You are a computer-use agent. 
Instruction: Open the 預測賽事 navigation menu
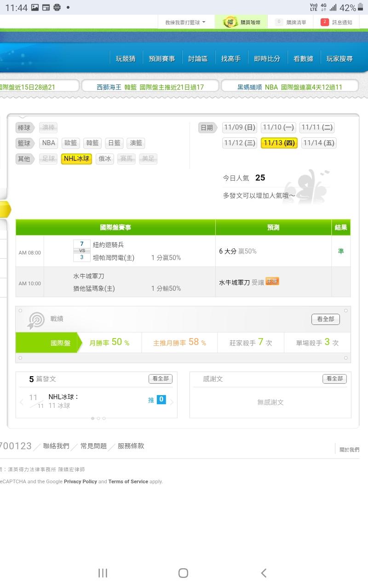[162, 59]
